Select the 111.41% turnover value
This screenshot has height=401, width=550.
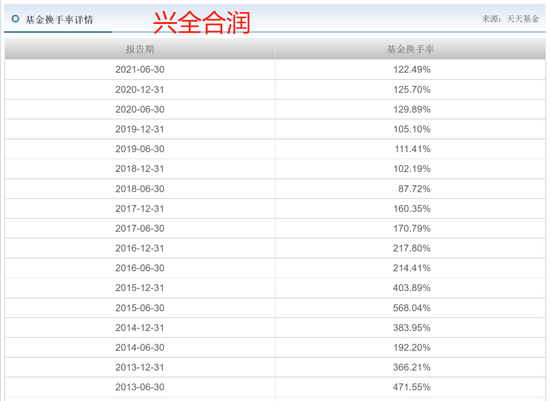tap(412, 149)
